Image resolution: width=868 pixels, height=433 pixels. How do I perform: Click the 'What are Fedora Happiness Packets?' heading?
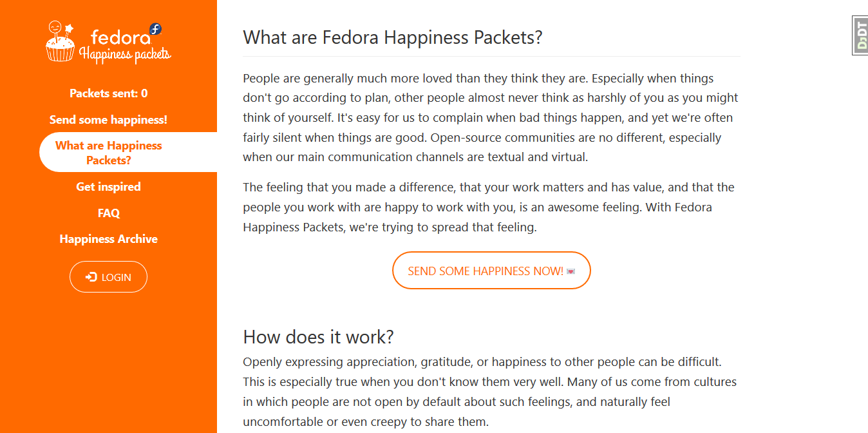point(393,37)
